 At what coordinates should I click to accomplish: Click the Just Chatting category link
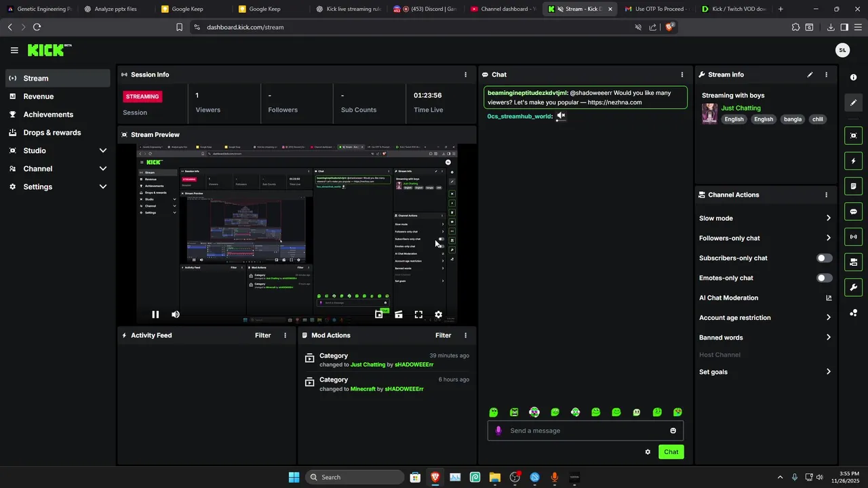[741, 108]
